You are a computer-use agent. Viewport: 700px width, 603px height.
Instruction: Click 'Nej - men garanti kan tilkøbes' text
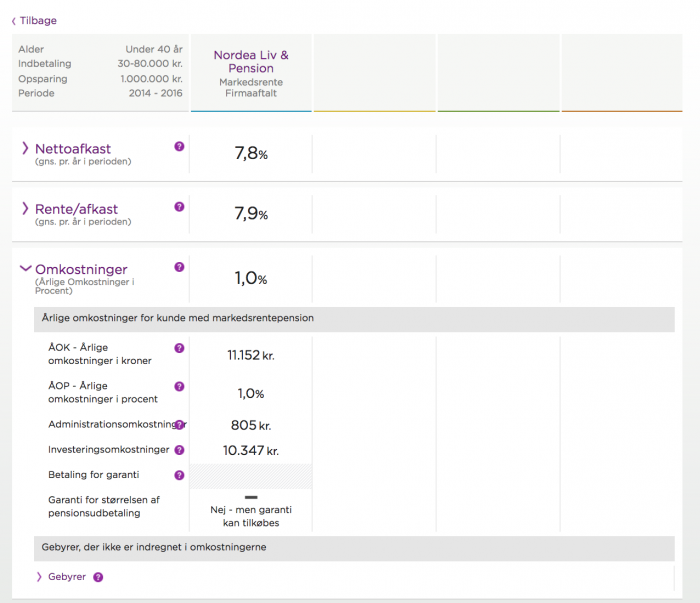coord(251,516)
